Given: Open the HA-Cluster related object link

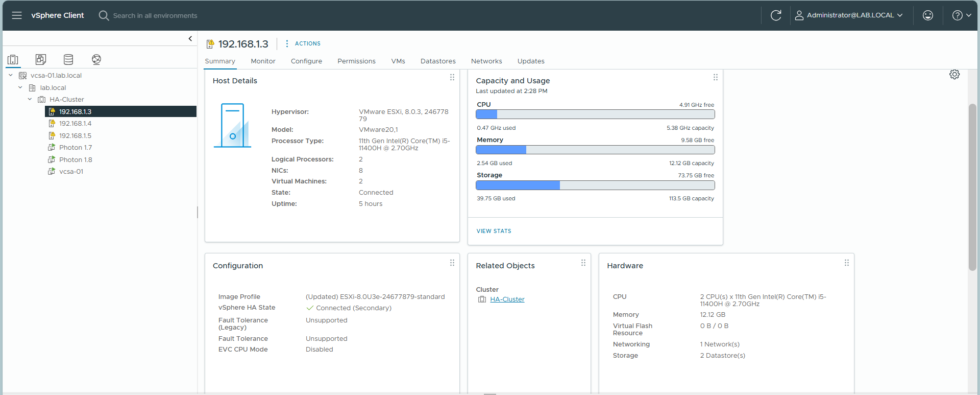Looking at the screenshot, I should (x=507, y=299).
